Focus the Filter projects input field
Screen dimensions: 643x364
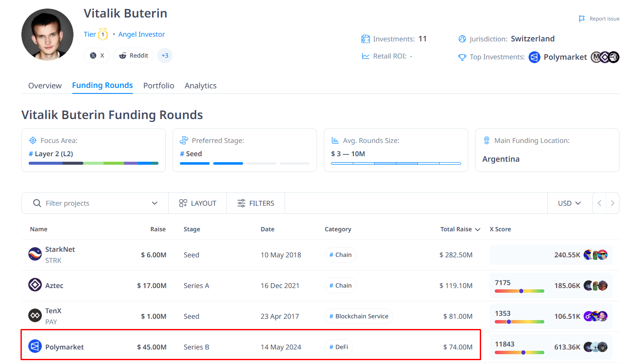[95, 203]
